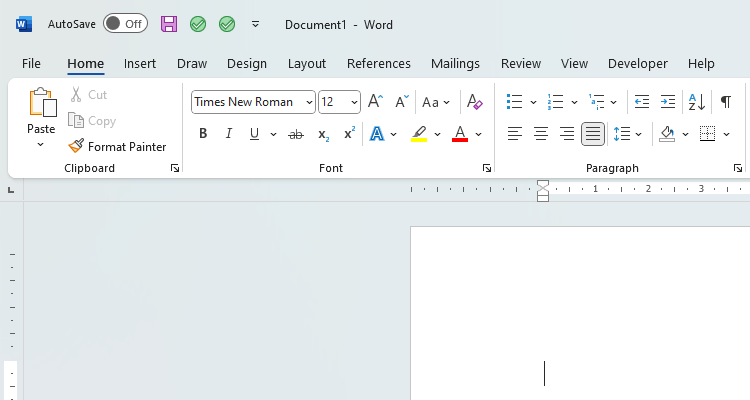This screenshot has height=400, width=750.
Task: Open the Change Case Aa menu
Action: tap(436, 102)
